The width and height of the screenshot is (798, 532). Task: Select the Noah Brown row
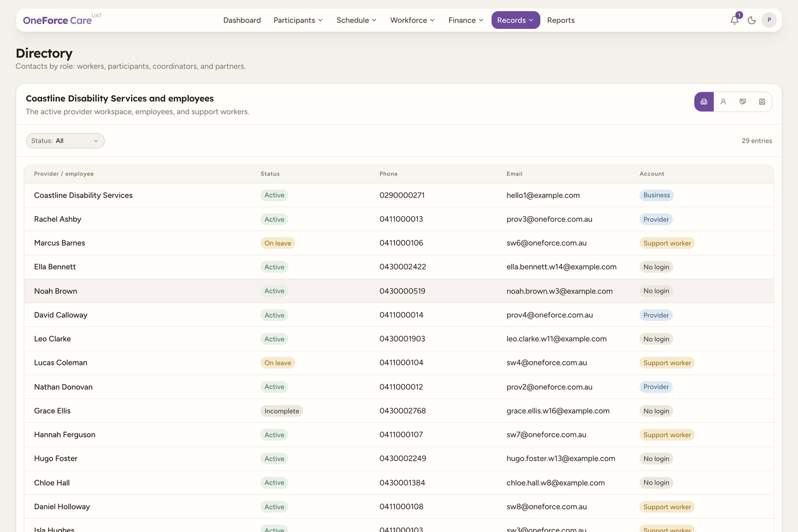(x=399, y=291)
